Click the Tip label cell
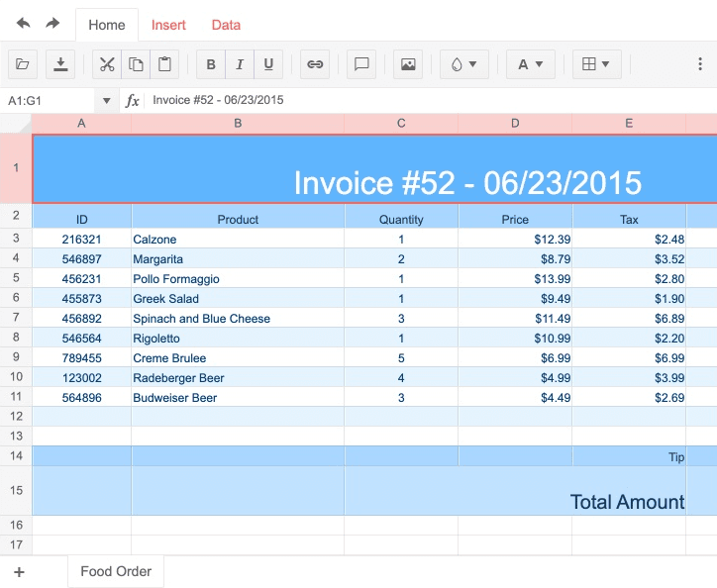The image size is (717, 588). tap(629, 456)
